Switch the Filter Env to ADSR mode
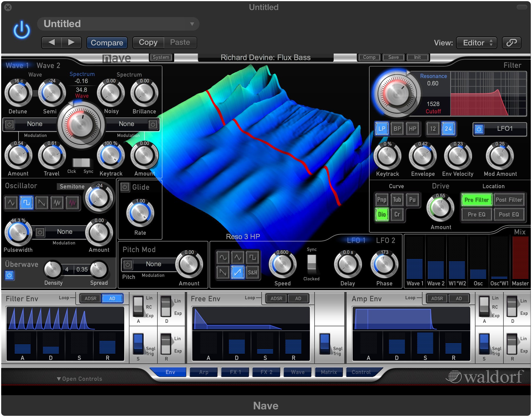 pyautogui.click(x=91, y=298)
